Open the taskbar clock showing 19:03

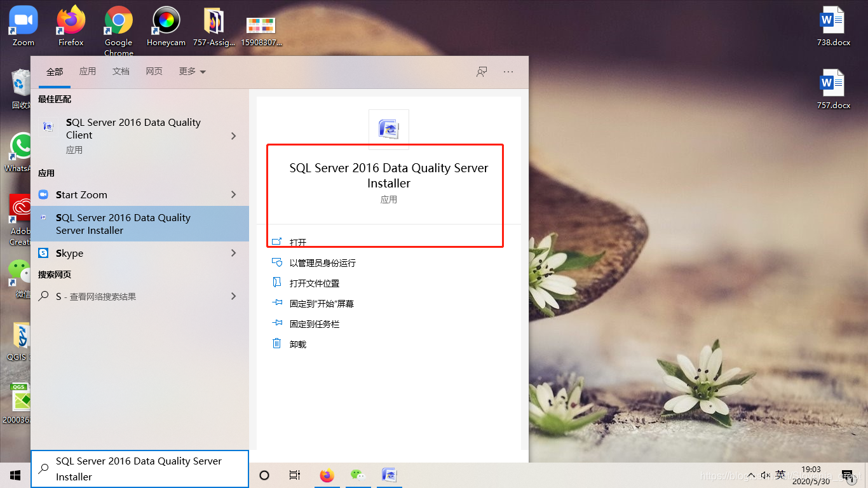[811, 475]
